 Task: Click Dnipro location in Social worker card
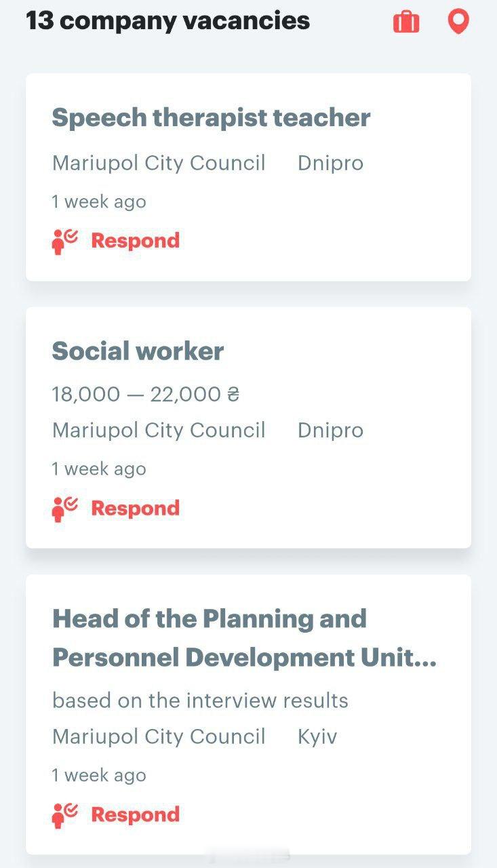(330, 431)
